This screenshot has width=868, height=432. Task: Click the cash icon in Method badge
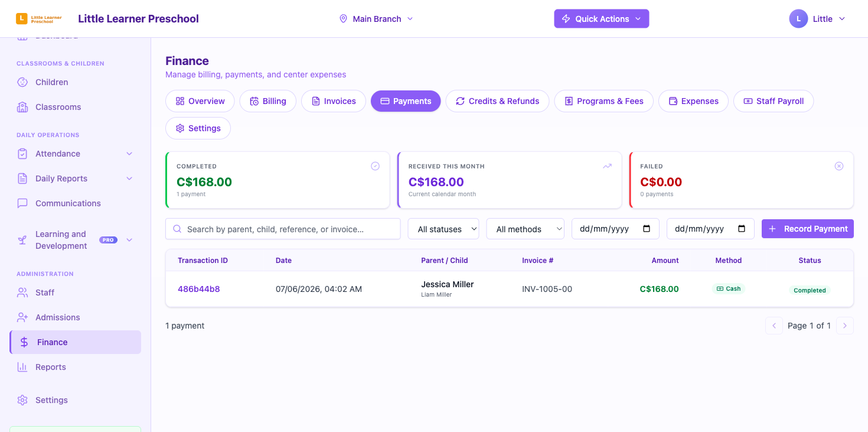(x=720, y=289)
